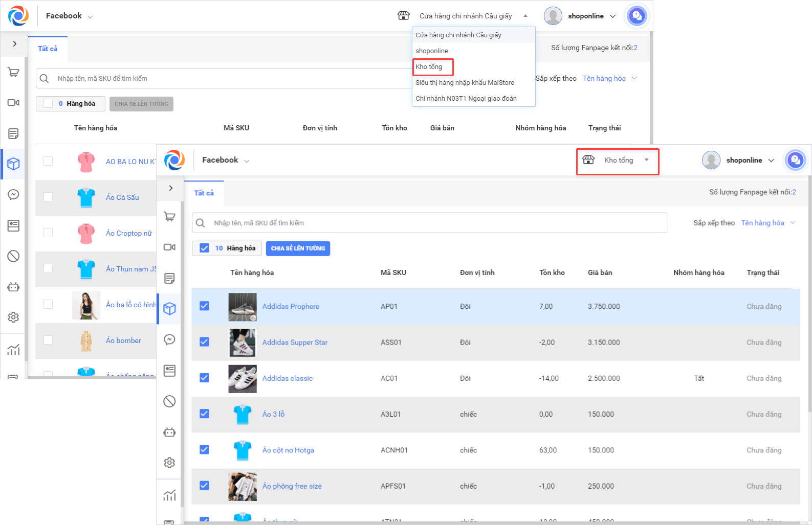Click the blue CHIA SẺ LÊN TƯỜNG button
This screenshot has width=812, height=525.
298,248
